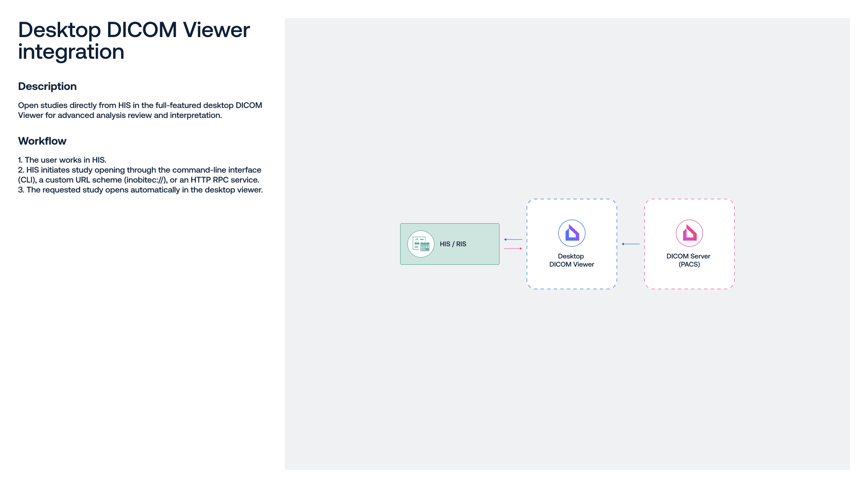Click pink arrow pointing toward Desktop Viewer

(513, 249)
